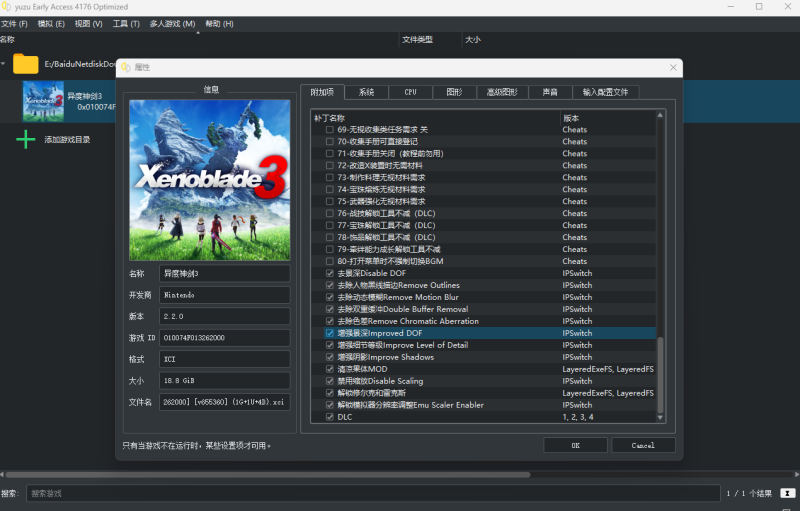Switch to the 输入配置文件 tab
The image size is (800, 511).
coord(606,92)
